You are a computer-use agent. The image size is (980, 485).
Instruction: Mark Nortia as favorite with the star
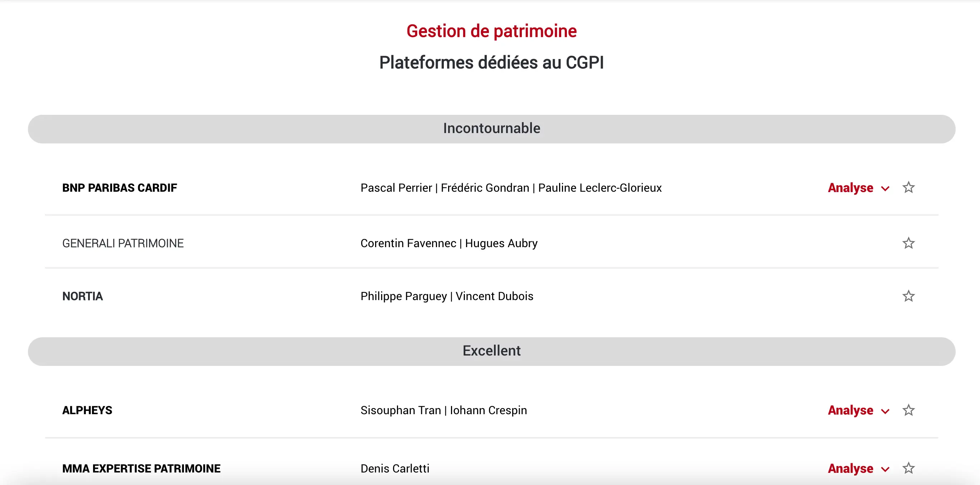[x=908, y=296]
